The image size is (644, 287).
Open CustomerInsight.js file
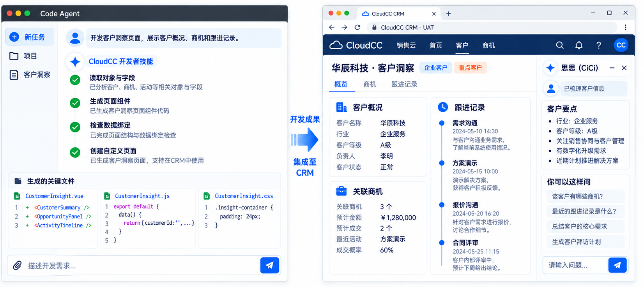point(142,196)
